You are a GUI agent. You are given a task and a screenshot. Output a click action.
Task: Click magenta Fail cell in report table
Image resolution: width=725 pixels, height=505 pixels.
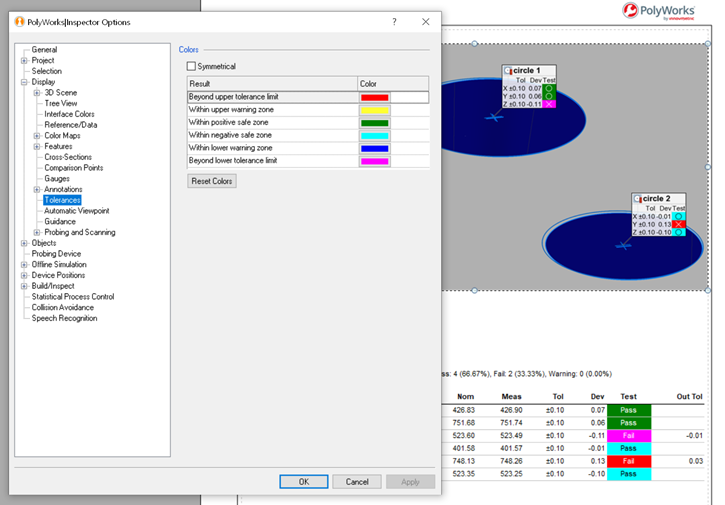[629, 436]
